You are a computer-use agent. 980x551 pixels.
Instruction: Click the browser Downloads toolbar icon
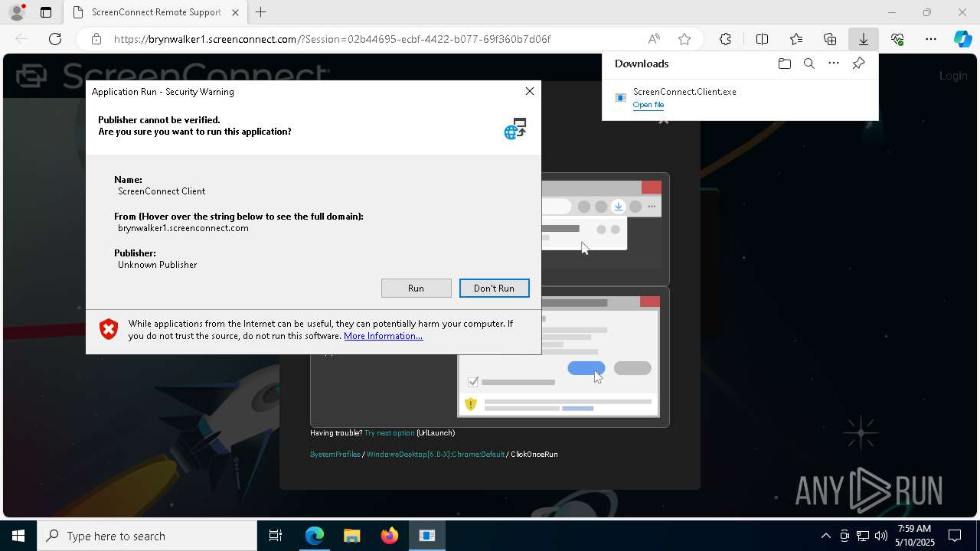(863, 39)
